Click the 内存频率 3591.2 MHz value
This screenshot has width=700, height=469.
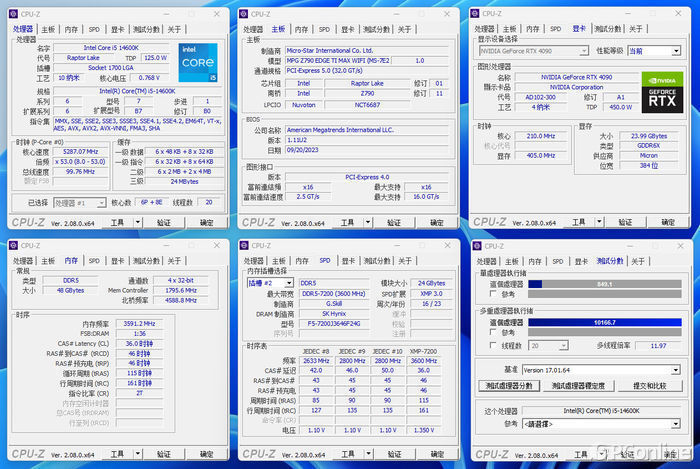[139, 324]
